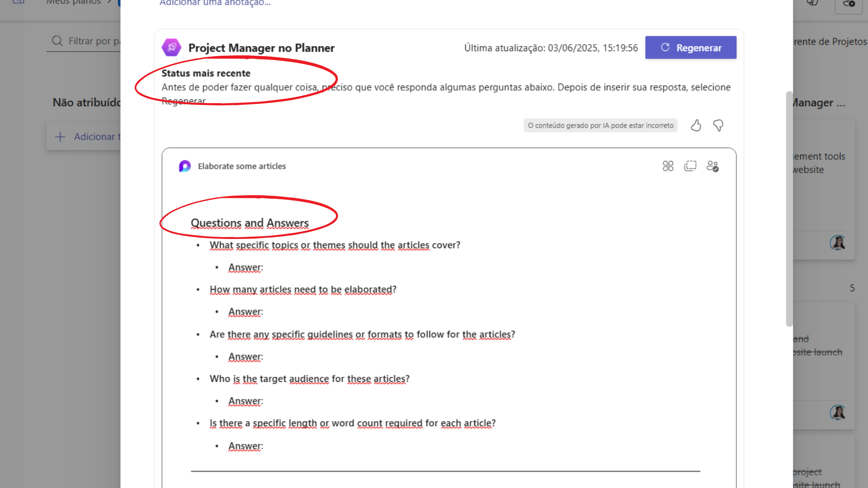Click the Project Manager purple rocket icon
868x488 pixels.
pyautogui.click(x=171, y=48)
